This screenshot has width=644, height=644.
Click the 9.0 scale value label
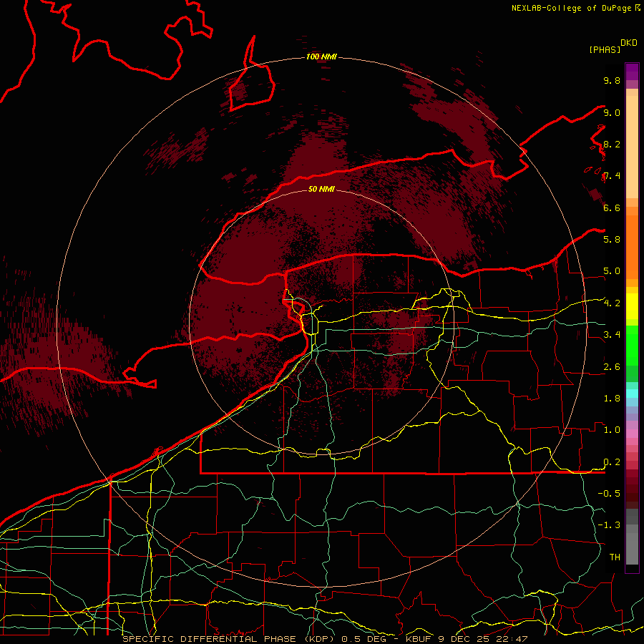click(x=612, y=112)
